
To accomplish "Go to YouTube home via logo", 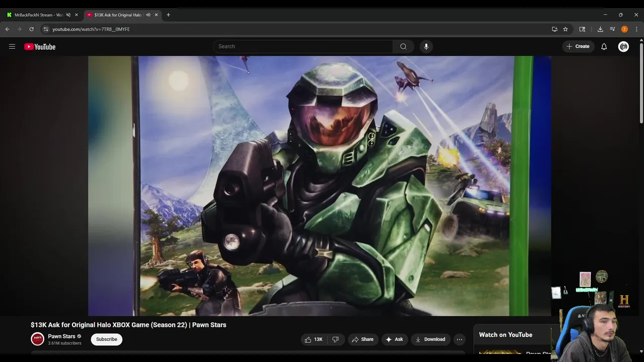I will [x=40, y=47].
